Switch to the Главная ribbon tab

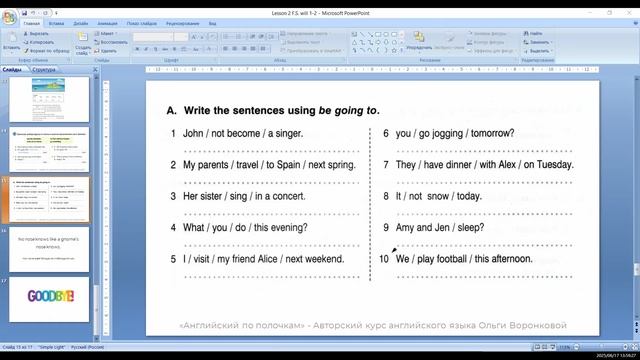[31, 24]
